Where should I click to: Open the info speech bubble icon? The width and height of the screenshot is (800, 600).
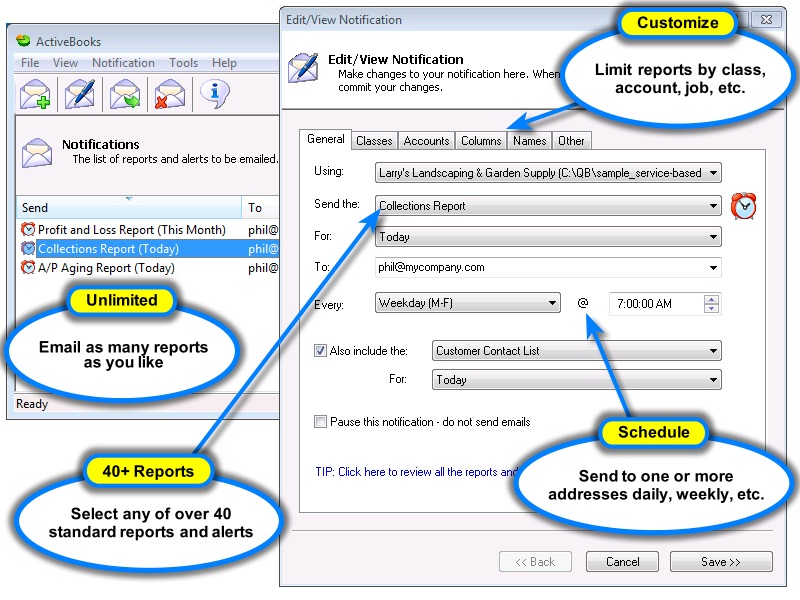coord(215,94)
